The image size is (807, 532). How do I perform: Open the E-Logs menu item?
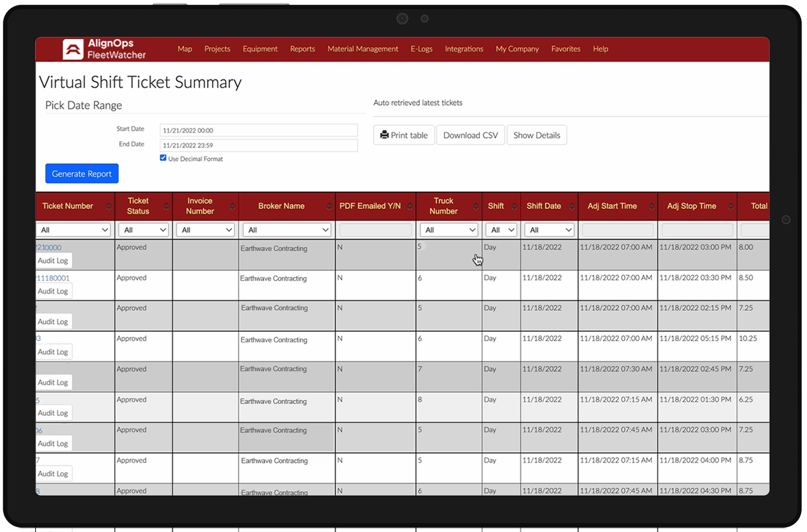coord(421,49)
